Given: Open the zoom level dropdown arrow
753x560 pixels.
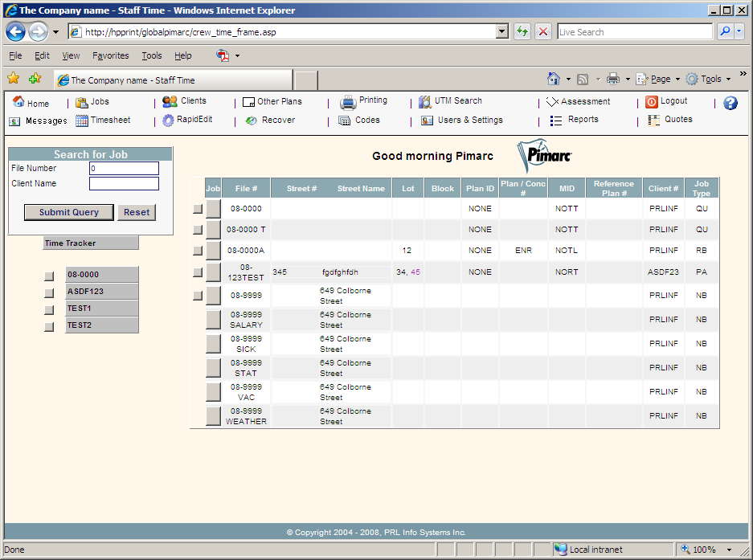Looking at the screenshot, I should coord(729,550).
